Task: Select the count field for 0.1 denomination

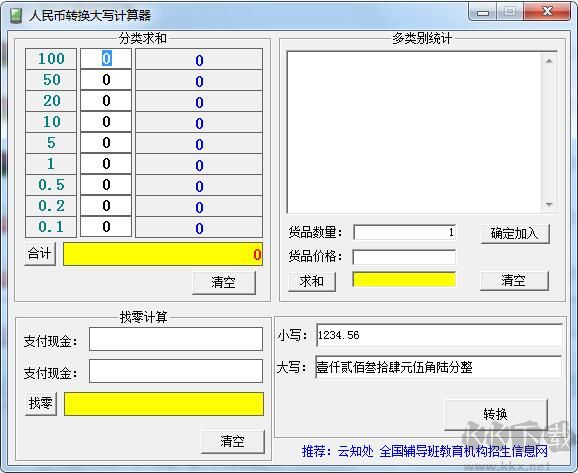Action: point(106,227)
